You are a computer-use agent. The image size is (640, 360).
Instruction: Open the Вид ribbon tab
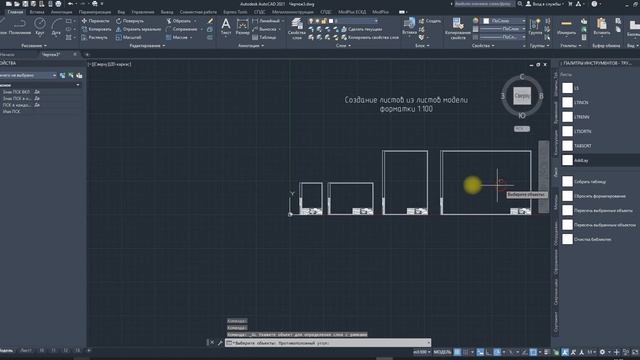point(121,12)
